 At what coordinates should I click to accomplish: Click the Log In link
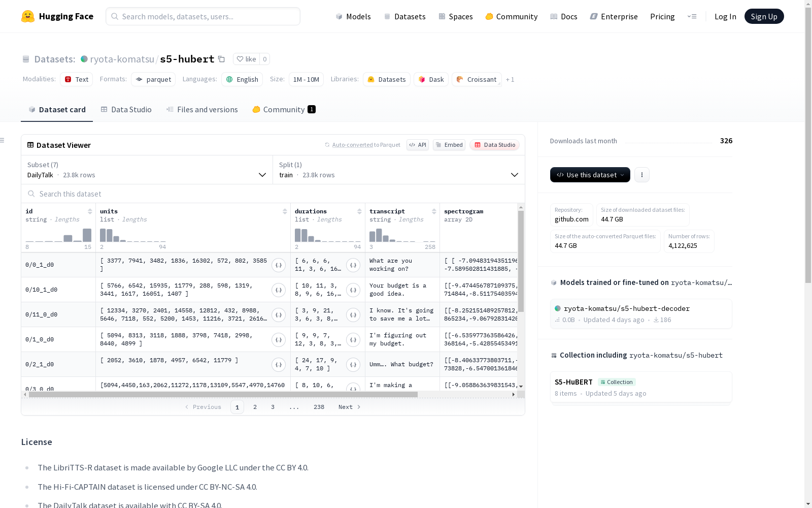point(725,16)
